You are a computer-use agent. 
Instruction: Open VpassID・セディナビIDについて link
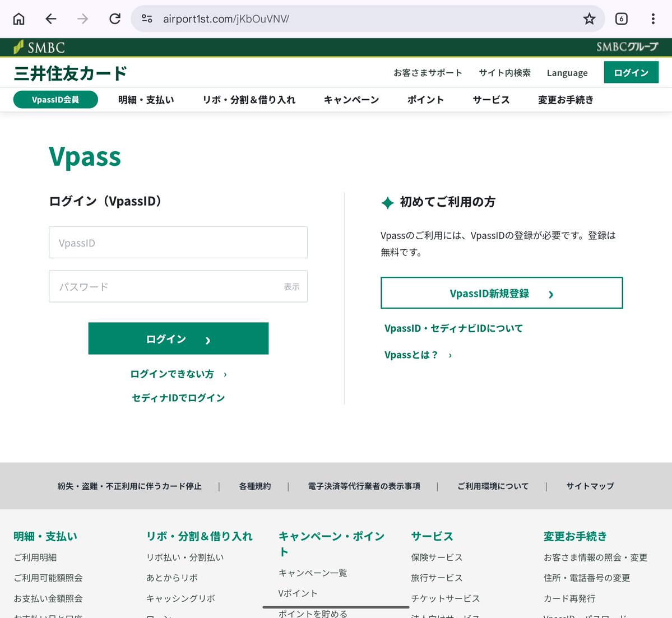pyautogui.click(x=453, y=328)
